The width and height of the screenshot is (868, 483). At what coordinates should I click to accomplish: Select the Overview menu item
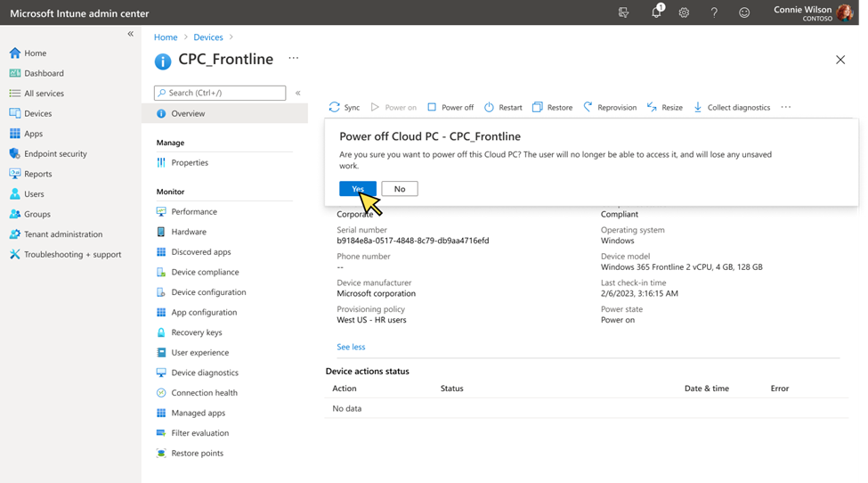point(224,113)
